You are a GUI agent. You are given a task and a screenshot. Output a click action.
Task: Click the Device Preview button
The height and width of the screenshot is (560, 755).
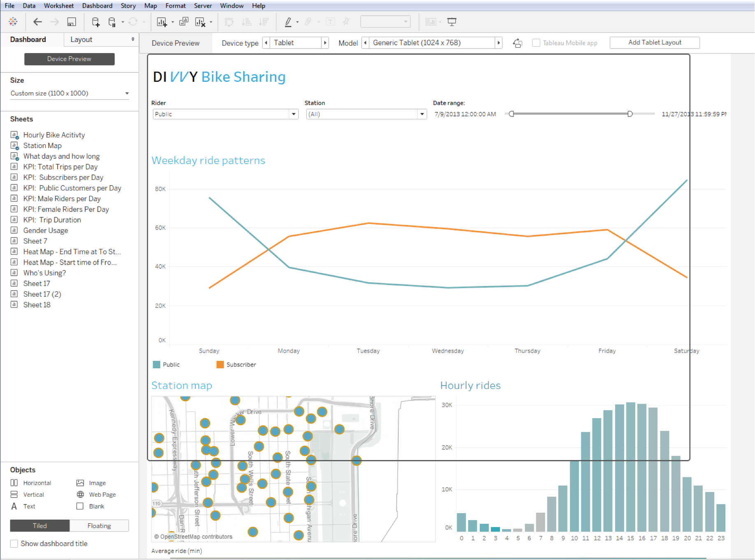(x=69, y=59)
